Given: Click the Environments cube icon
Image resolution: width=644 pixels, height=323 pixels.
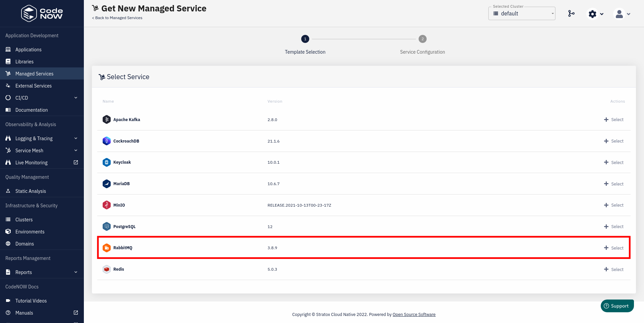Looking at the screenshot, I should 8,231.
